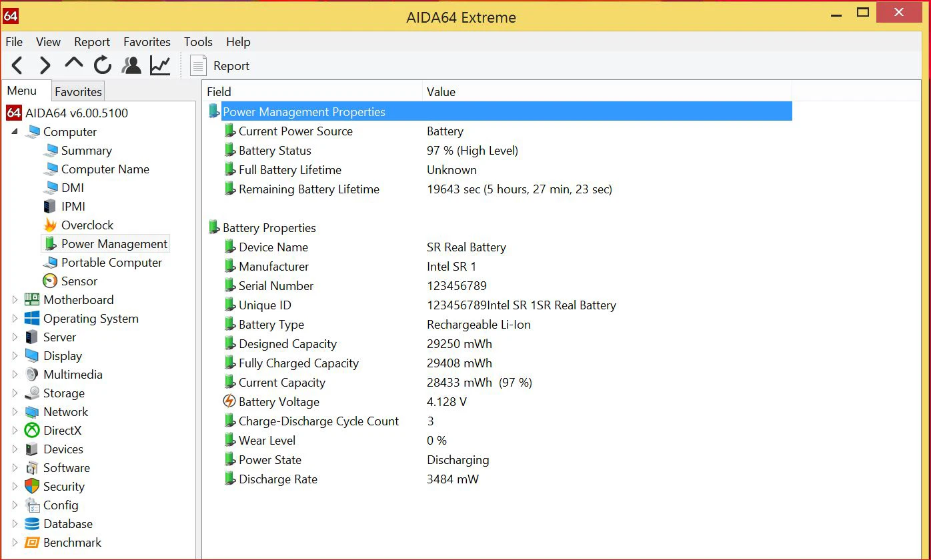The image size is (931, 560).
Task: Click the up-level arrow toolbar icon
Action: click(x=73, y=64)
